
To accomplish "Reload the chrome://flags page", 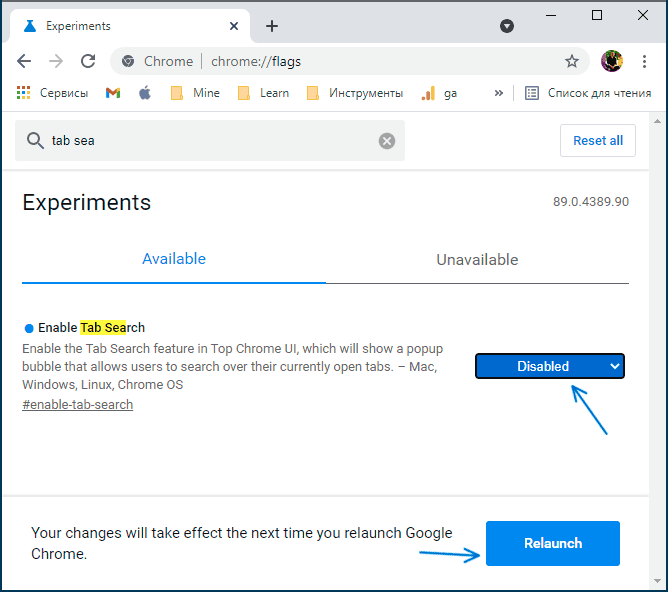I will click(88, 61).
